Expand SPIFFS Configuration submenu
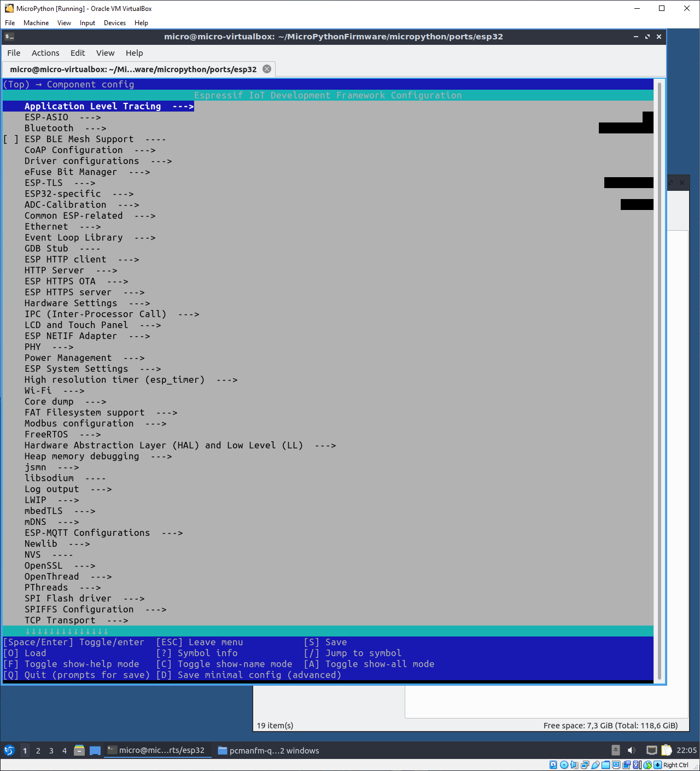 point(95,609)
